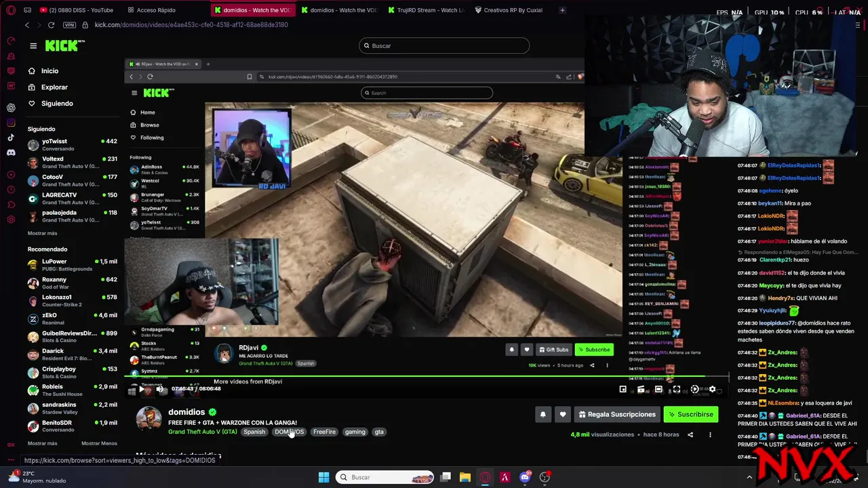The image size is (868, 488).
Task: Open sandraskins channel in Recomendado list
Action: point(73,407)
